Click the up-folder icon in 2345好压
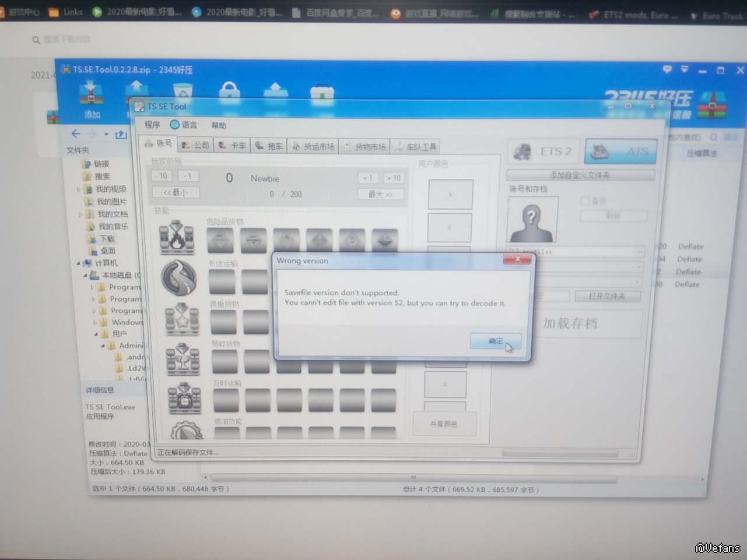The width and height of the screenshot is (747, 560). [x=121, y=135]
